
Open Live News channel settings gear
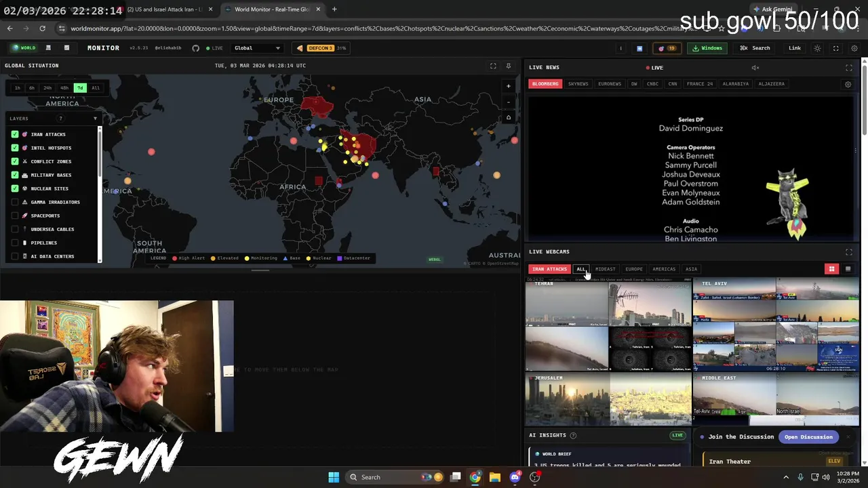[x=848, y=85]
